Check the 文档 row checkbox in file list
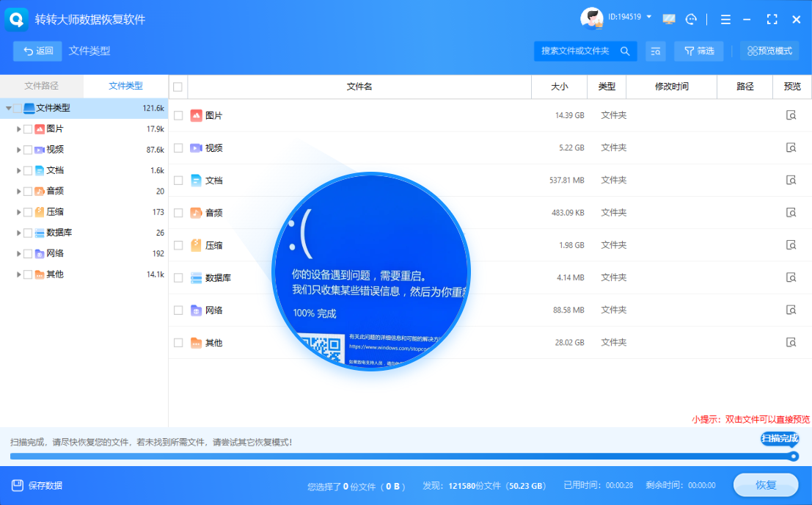This screenshot has height=505, width=812. click(x=178, y=181)
